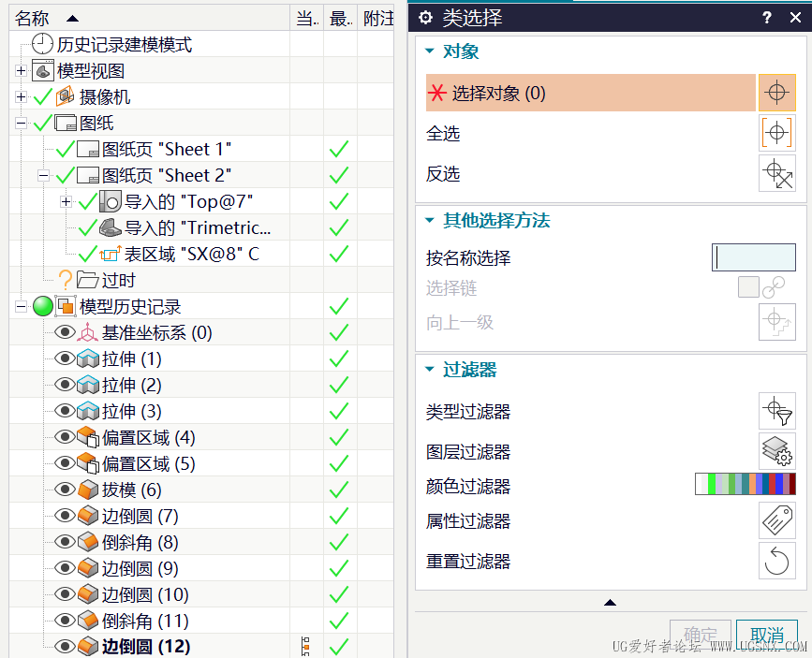812x658 pixels.
Task: Click the Sheet 2 page icon
Action: coord(88,176)
